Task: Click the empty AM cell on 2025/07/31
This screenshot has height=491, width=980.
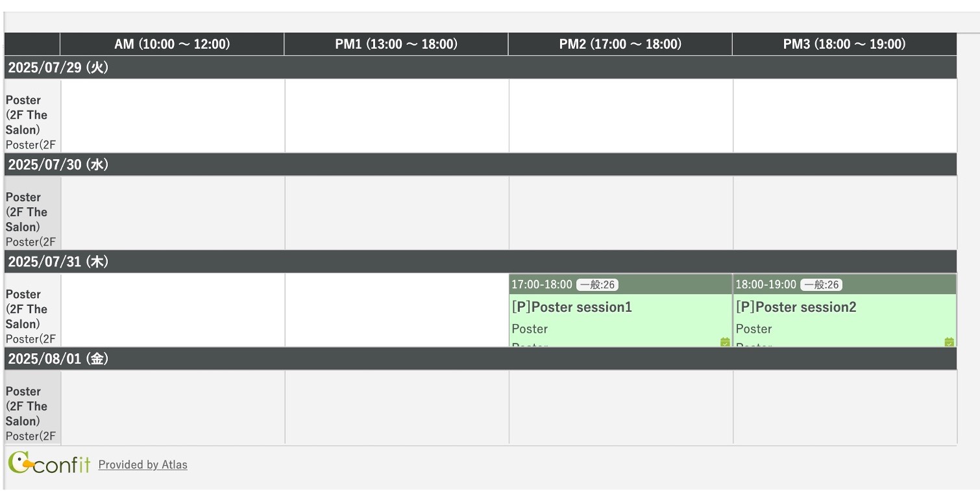Action: [173, 310]
